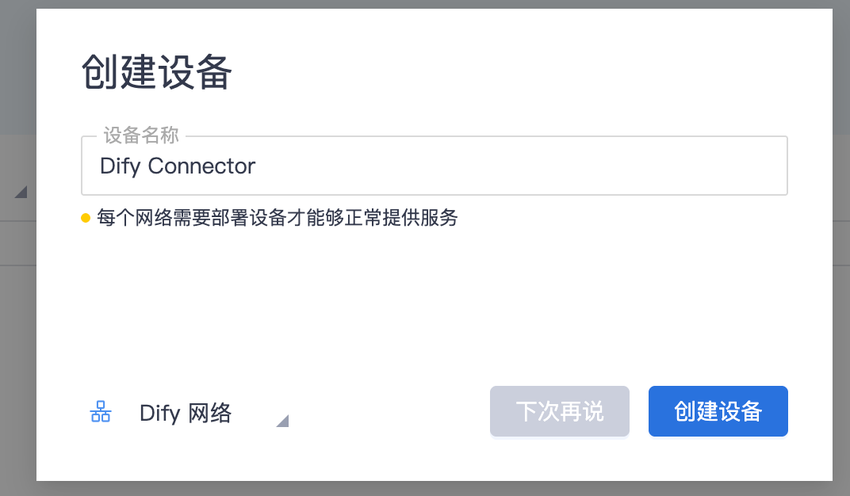Click the 设备名称 floating field label
The width and height of the screenshot is (850, 496).
[141, 136]
